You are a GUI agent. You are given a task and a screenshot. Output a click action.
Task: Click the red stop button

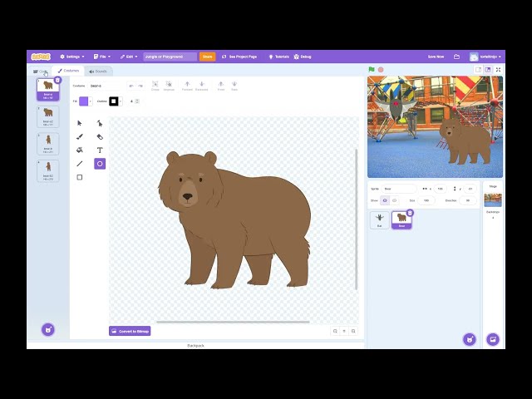[x=381, y=70]
